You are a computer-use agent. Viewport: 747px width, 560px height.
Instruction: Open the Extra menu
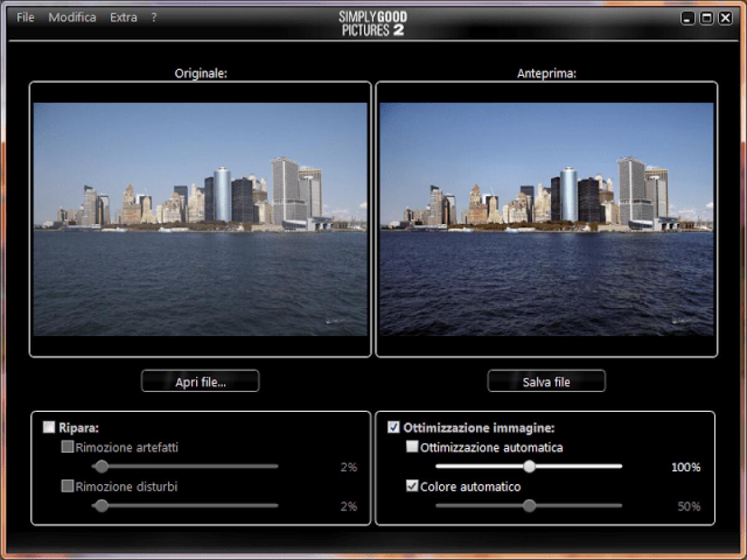(123, 17)
